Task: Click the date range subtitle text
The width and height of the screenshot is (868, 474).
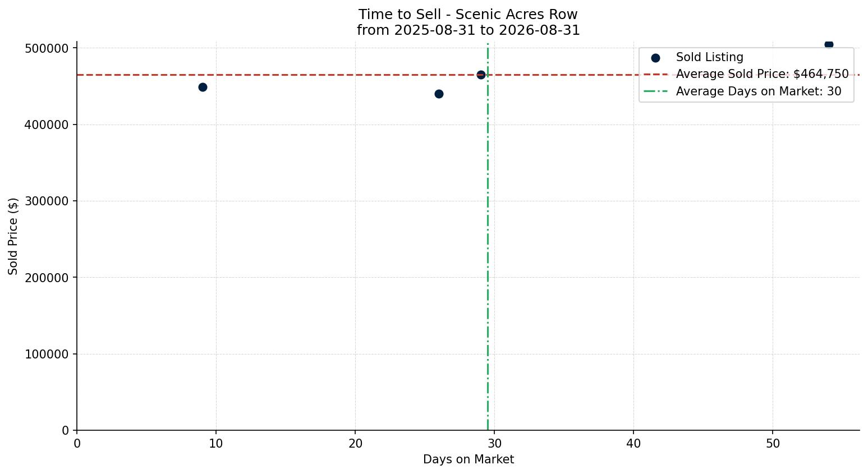Action: click(x=468, y=30)
